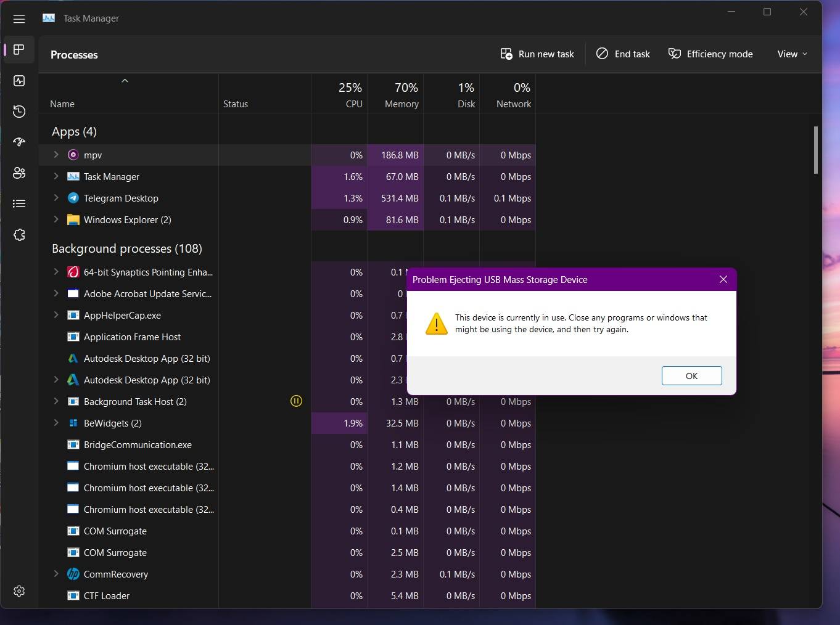
Task: Select the Processes page in sidebar
Action: tap(19, 50)
